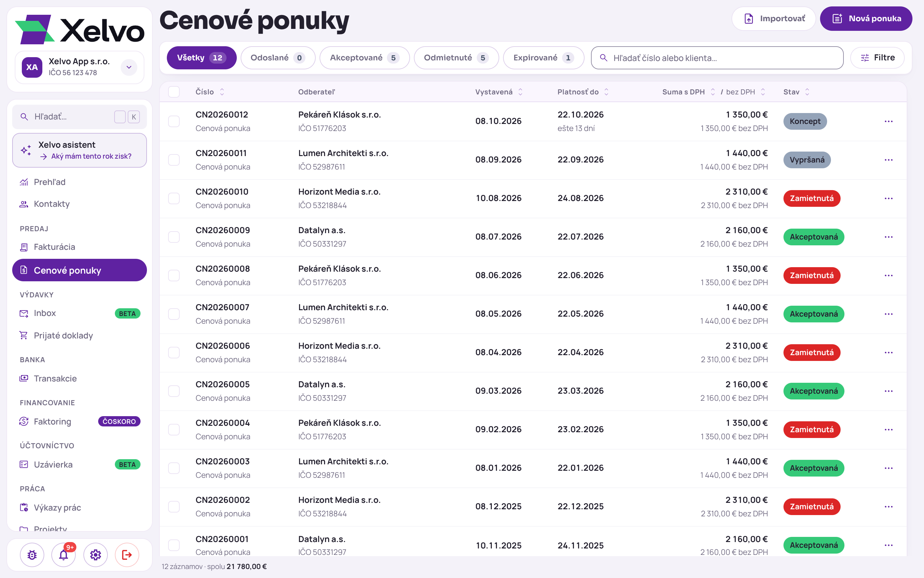This screenshot has height=578, width=924.
Task: Click the Importovať button
Action: (774, 18)
